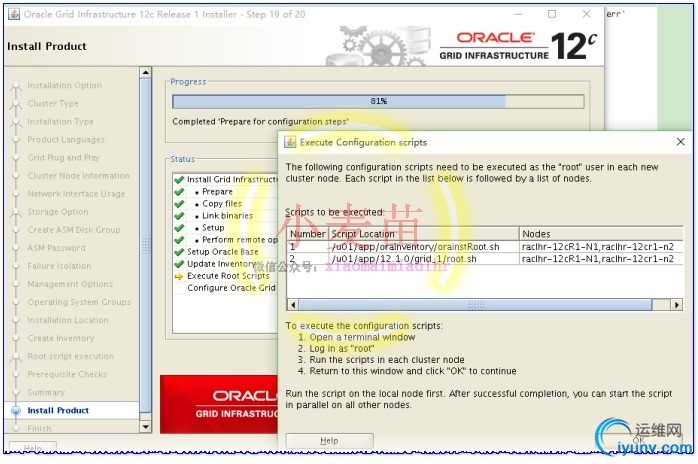Viewport: 698px width, 464px height.
Task: Click the Oracle installer window title icon
Action: tap(14, 14)
